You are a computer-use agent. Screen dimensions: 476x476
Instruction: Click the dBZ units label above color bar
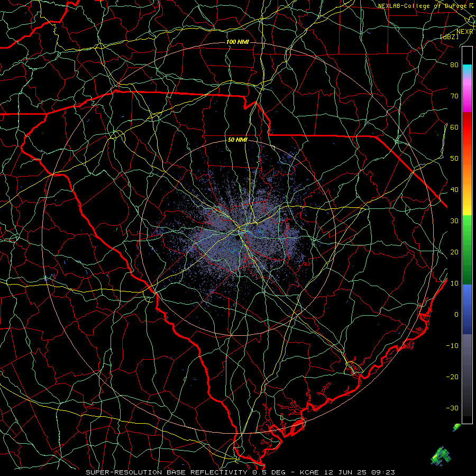pos(450,37)
